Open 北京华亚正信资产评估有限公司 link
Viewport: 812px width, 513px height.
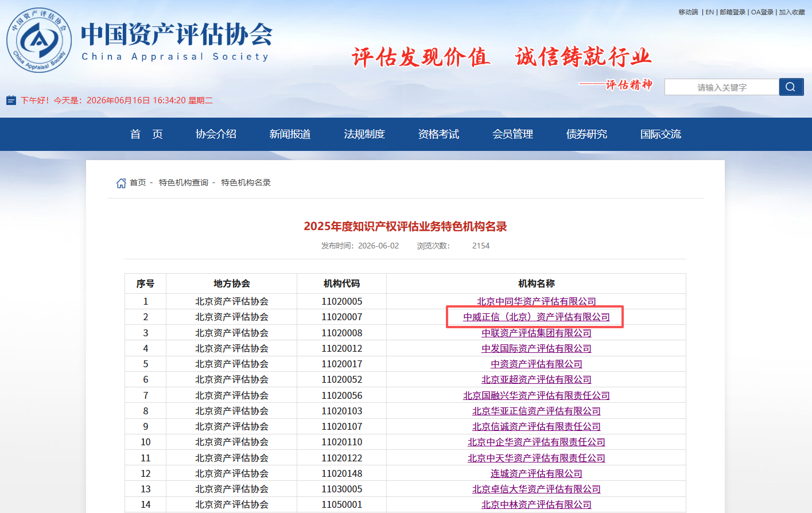click(x=537, y=411)
